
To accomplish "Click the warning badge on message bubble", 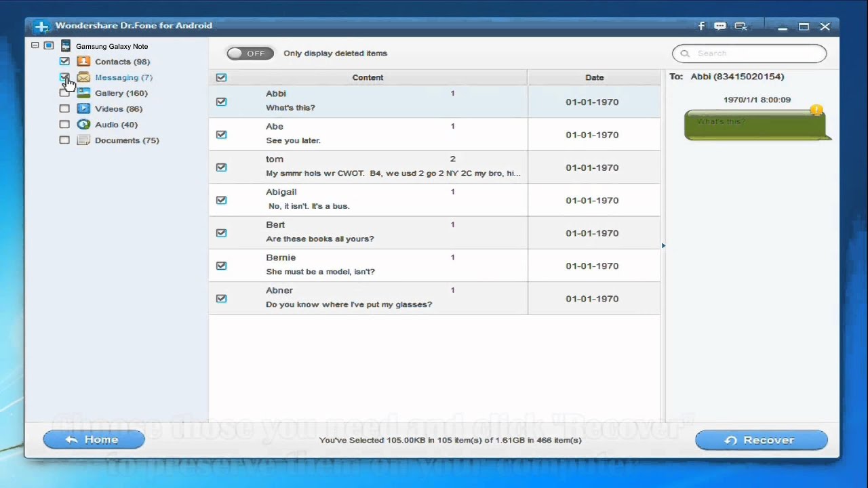I will click(816, 110).
